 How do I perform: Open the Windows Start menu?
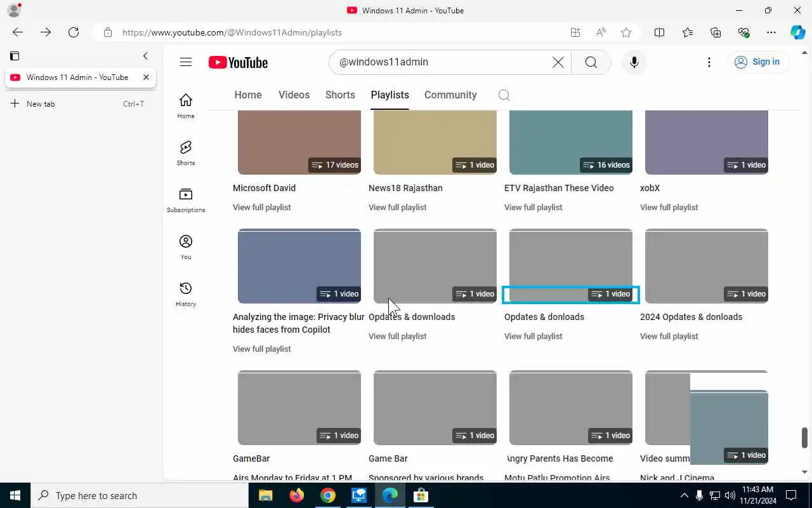coord(15,495)
